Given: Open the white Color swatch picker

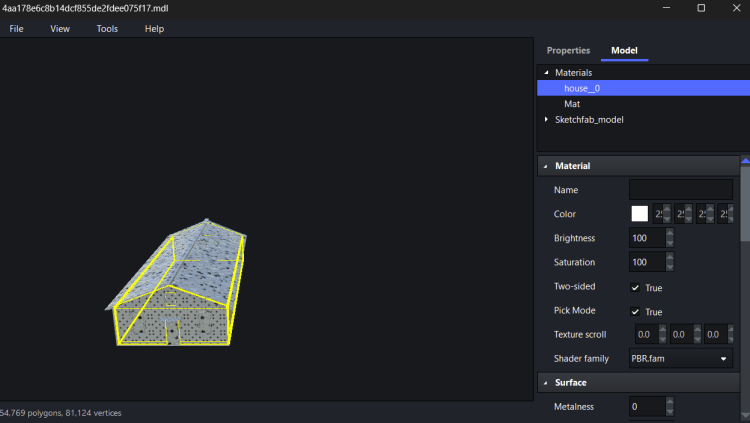Looking at the screenshot, I should [x=639, y=214].
